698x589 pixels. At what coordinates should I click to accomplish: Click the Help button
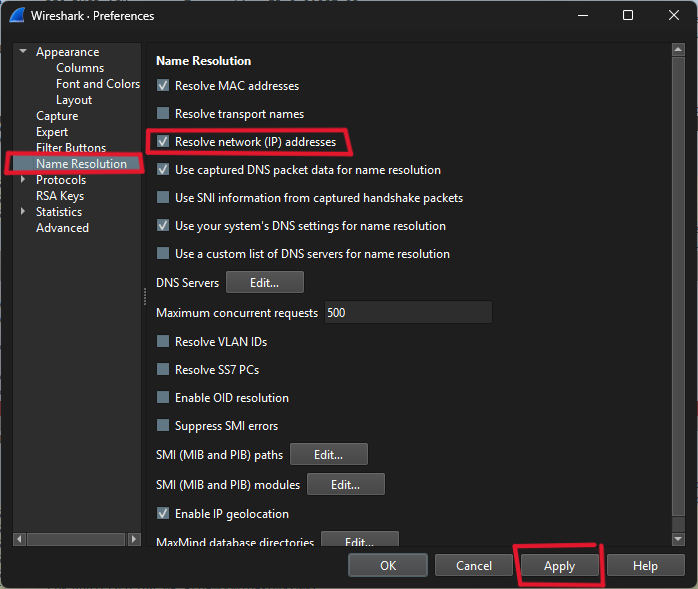tap(646, 566)
